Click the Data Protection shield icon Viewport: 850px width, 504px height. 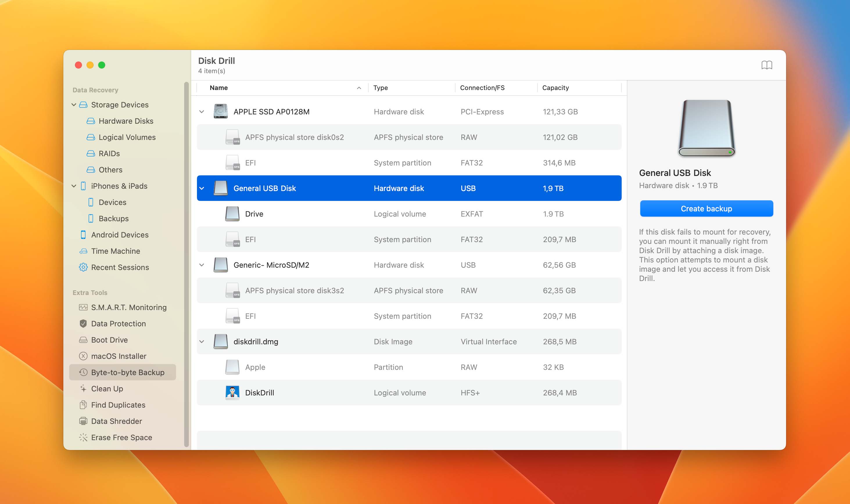83,324
